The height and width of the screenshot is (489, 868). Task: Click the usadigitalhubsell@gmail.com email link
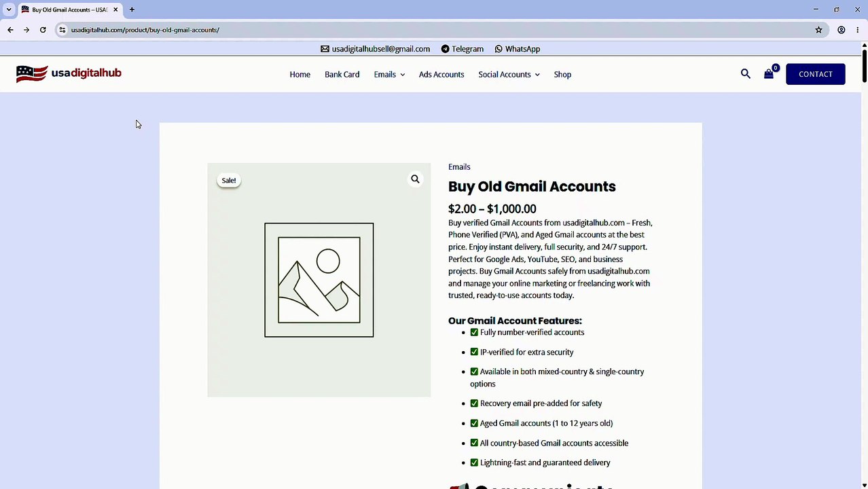tap(375, 49)
